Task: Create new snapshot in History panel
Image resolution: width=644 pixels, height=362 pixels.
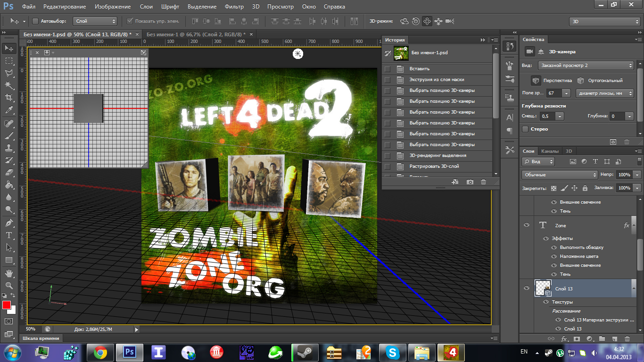Action: (x=470, y=182)
